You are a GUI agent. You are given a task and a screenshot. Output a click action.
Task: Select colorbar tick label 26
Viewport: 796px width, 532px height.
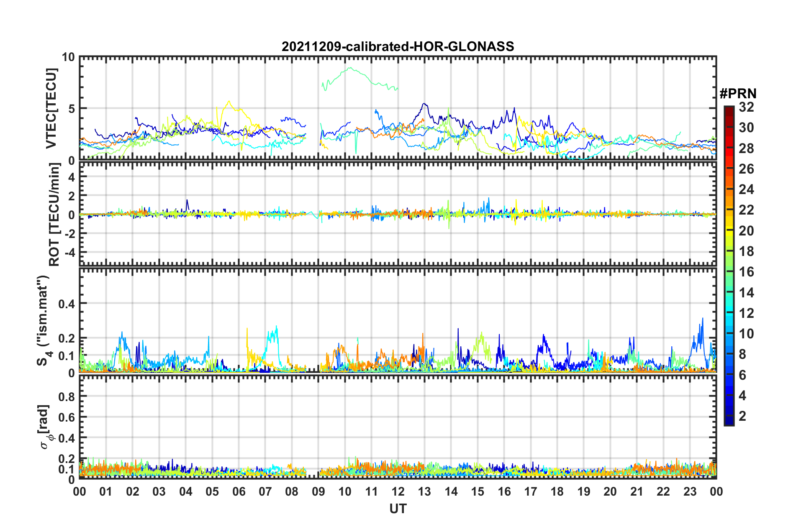click(x=746, y=169)
